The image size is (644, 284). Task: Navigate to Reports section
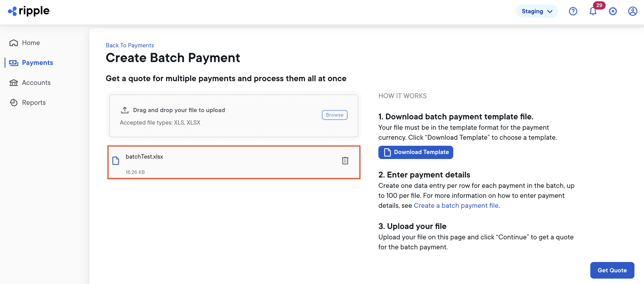click(x=34, y=102)
